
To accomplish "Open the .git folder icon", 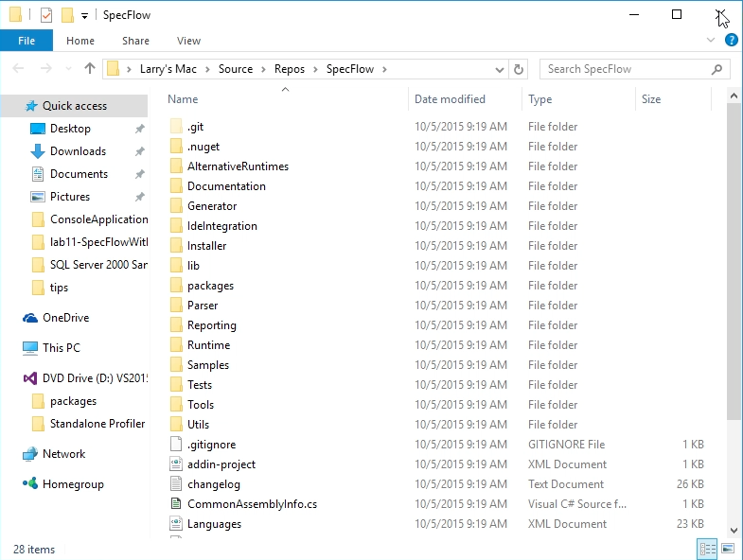I will pos(176,127).
